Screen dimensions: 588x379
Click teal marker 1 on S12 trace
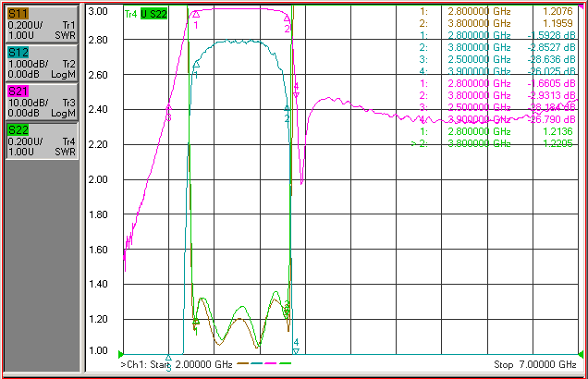click(196, 65)
